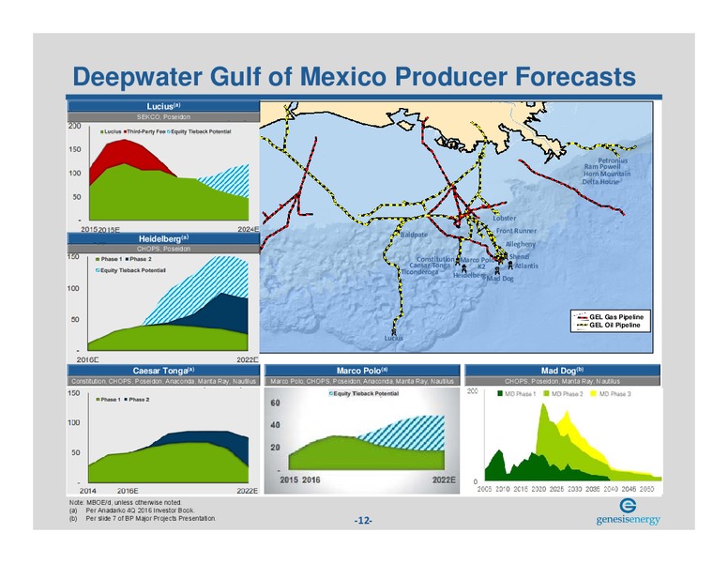Click the 'CHOPS, Poseidon' subheading under Heidelberg
This screenshot has height=563, width=728.
pos(163,249)
